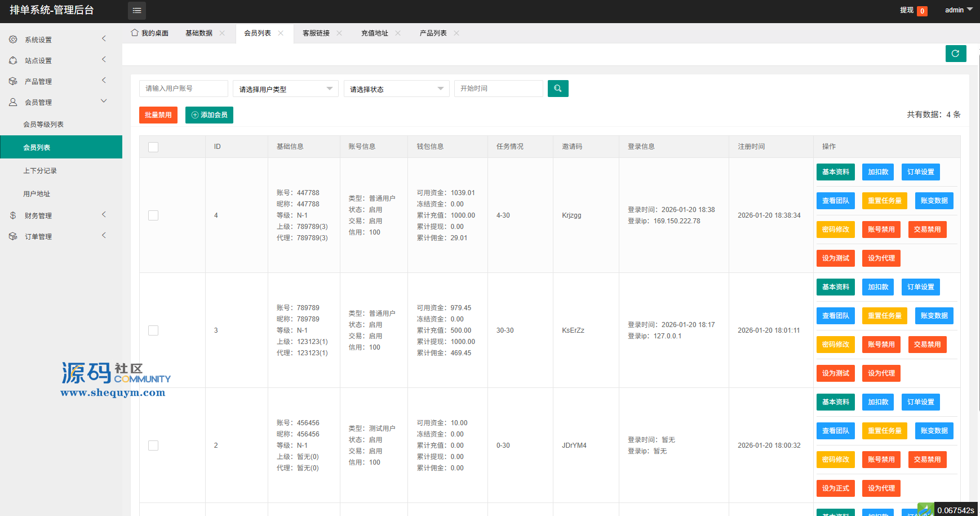Click the green refresh icon button
The height and width of the screenshot is (516, 980).
click(956, 54)
